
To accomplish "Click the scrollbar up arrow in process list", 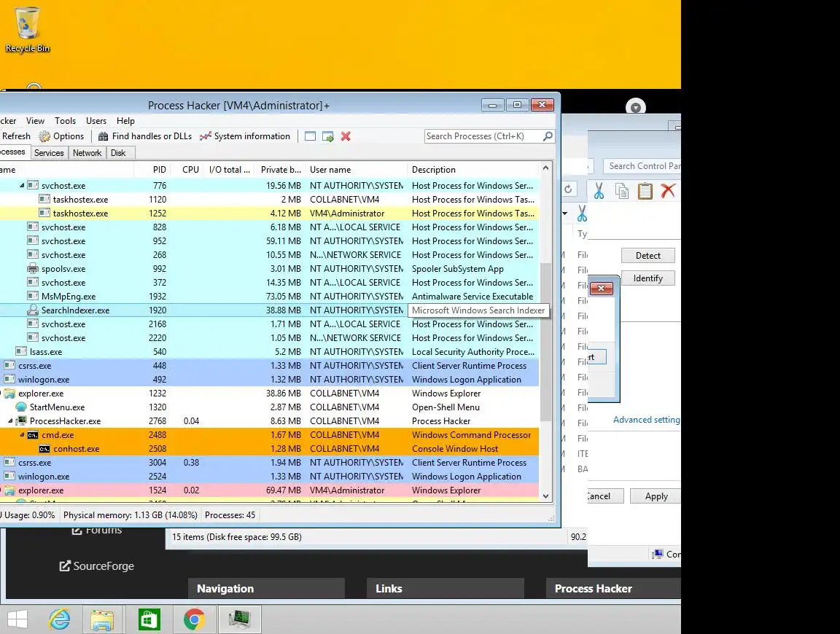I will [x=545, y=168].
